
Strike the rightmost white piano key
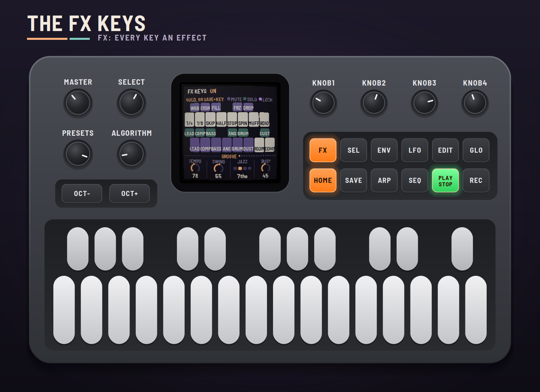[x=476, y=310]
